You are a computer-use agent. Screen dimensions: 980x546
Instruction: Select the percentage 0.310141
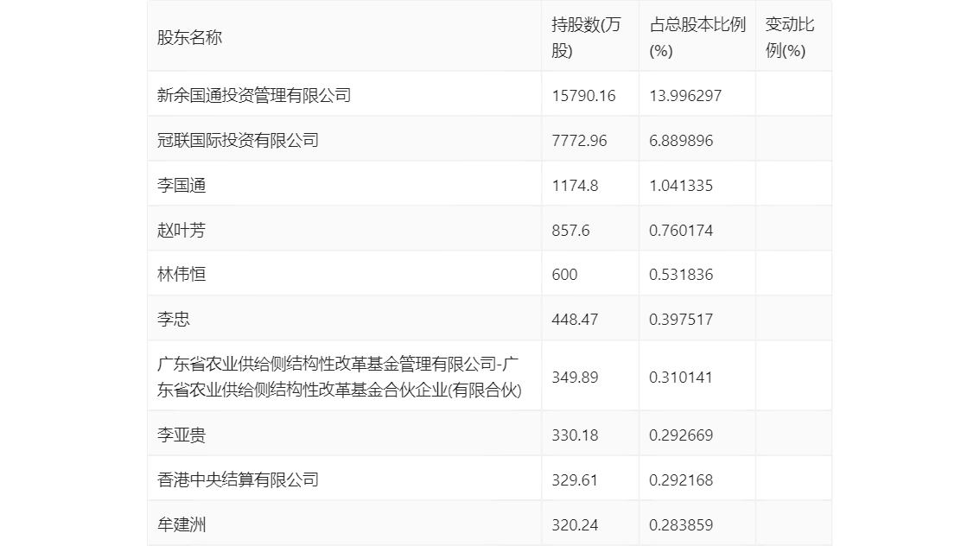[x=681, y=378]
